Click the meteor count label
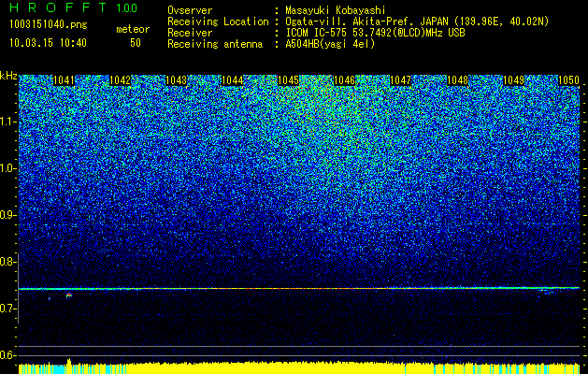The image size is (588, 374). [133, 29]
